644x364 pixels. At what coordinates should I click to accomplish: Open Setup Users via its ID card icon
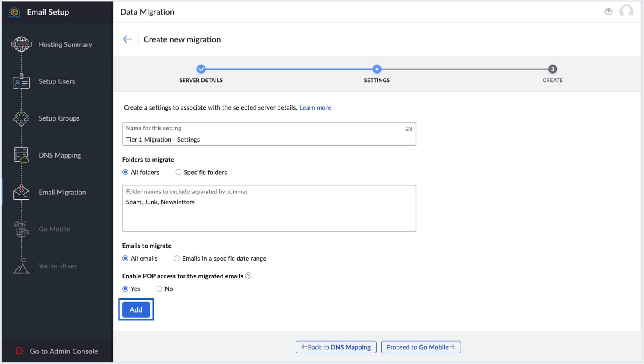point(21,81)
